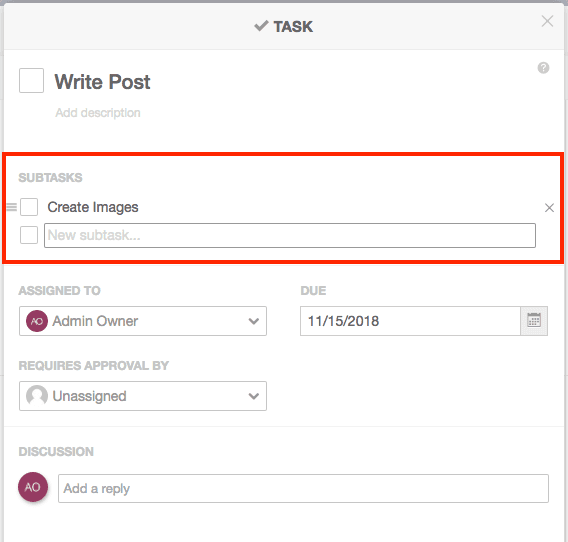
Task: Click the due date 11/15/2018 field
Action: point(410,321)
